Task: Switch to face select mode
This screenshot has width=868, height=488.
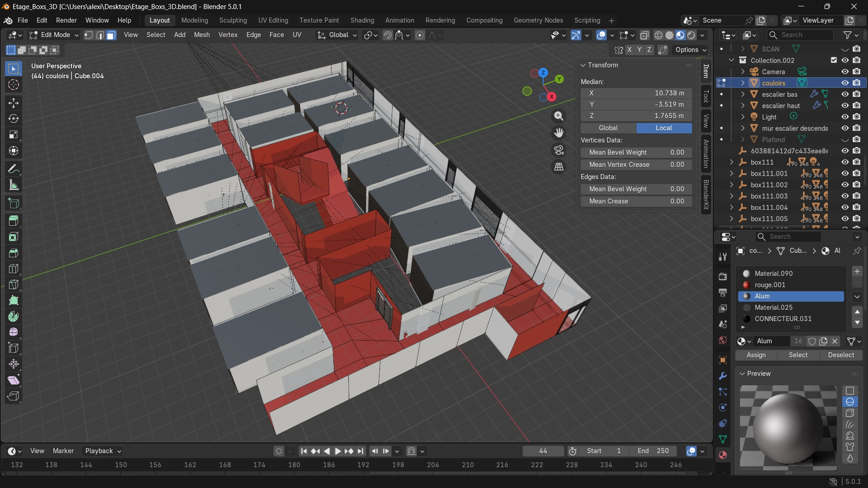Action: [111, 35]
